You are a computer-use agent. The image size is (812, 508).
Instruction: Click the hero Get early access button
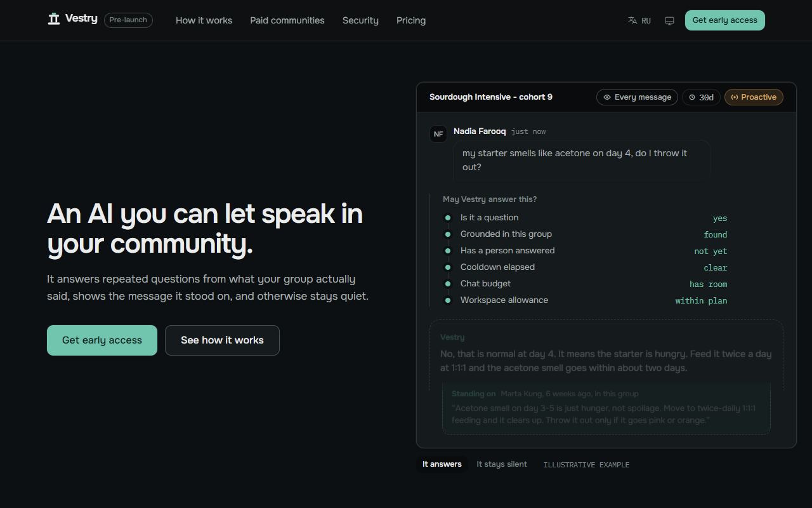click(102, 340)
